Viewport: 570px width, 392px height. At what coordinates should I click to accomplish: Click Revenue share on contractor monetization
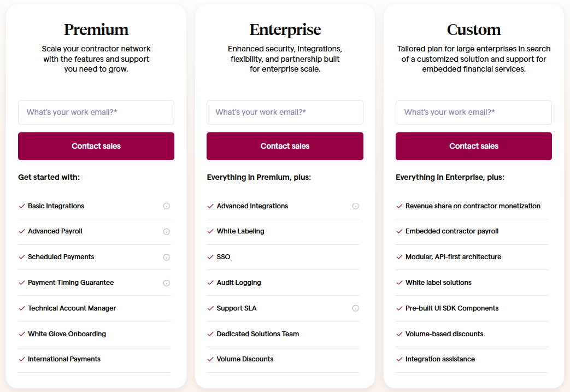(473, 206)
